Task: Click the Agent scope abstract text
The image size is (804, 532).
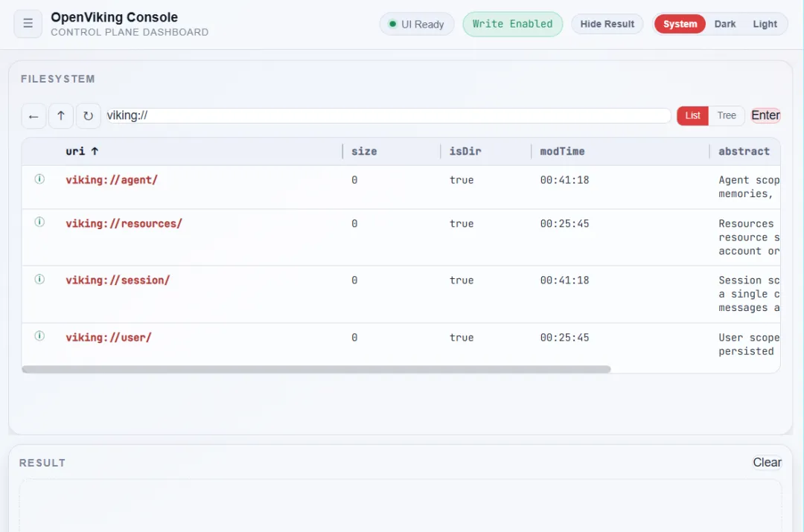Action: pos(749,187)
